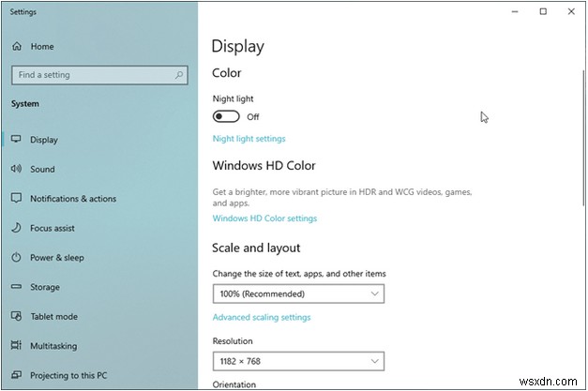Screen dimensions: 588x391
Task: Maximize the Settings window
Action: click(543, 11)
